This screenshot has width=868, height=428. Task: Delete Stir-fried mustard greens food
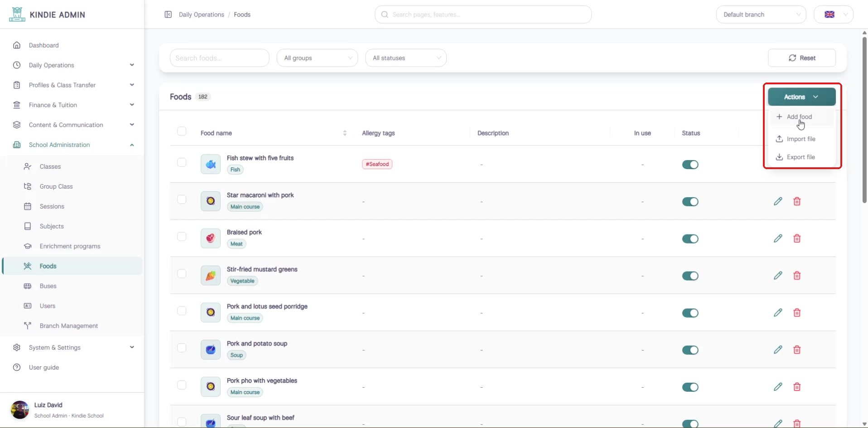click(797, 276)
